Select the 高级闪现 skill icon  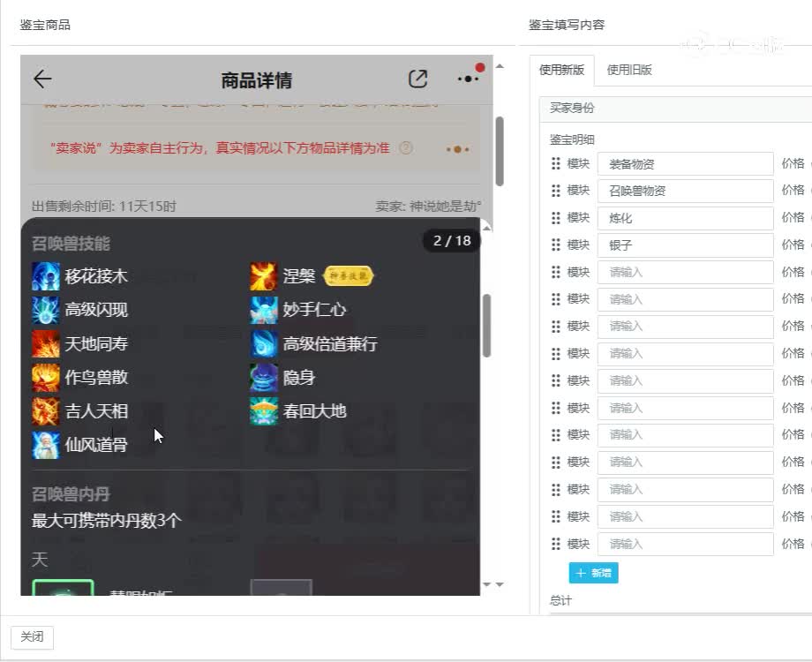45,310
